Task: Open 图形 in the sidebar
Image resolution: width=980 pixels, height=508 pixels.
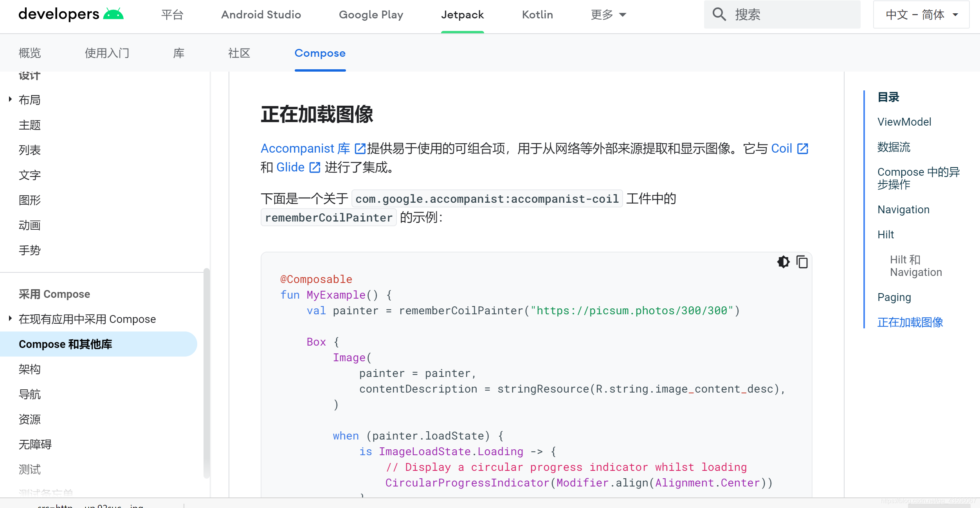Action: tap(30, 200)
